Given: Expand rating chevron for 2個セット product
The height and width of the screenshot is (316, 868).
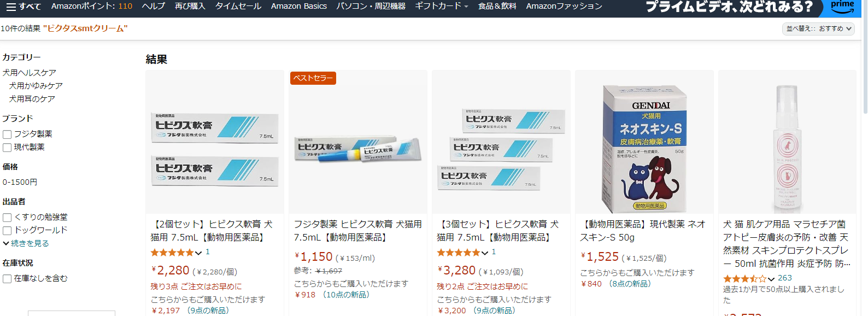Looking at the screenshot, I should (198, 253).
